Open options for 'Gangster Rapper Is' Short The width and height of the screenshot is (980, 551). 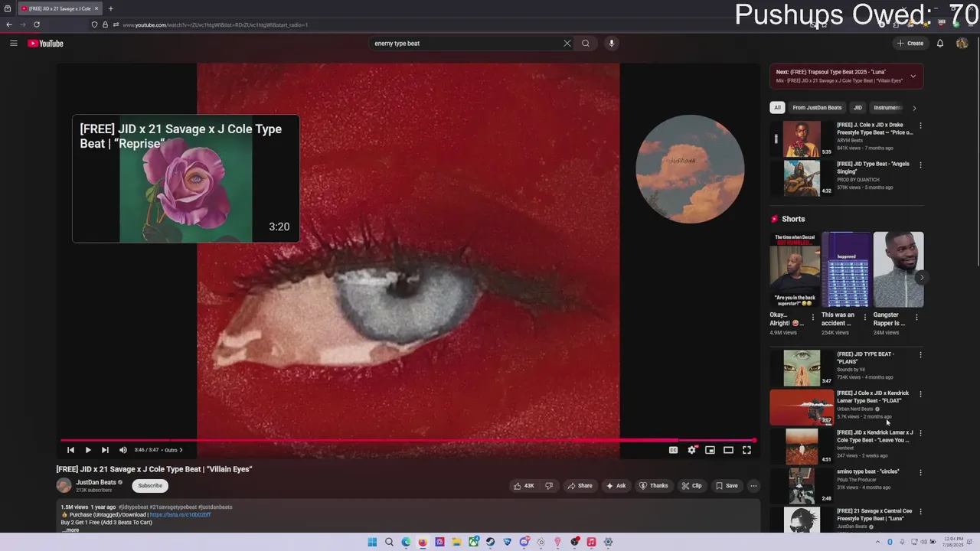click(x=916, y=317)
